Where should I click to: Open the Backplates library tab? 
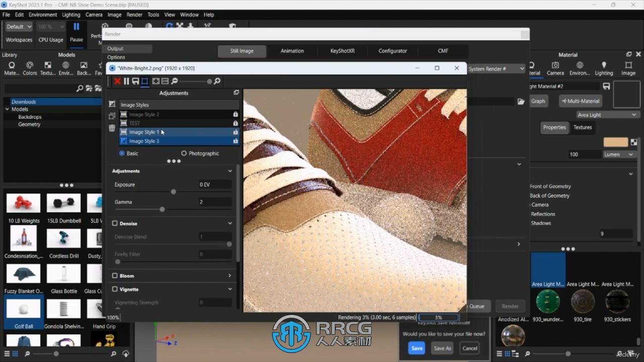84,68
